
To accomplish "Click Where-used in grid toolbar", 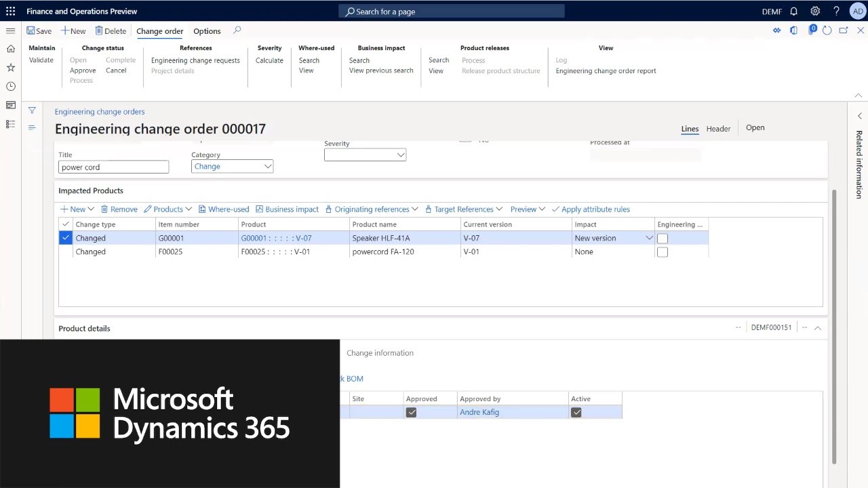I will point(223,209).
